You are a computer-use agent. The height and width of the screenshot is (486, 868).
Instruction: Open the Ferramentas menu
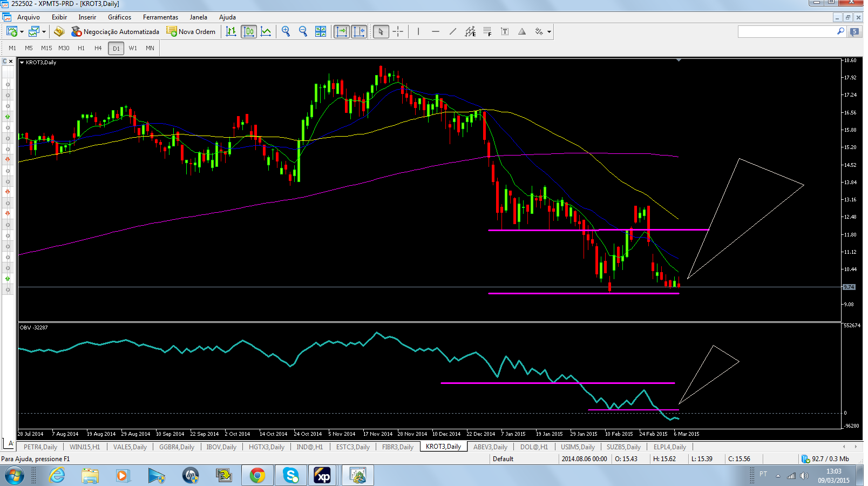click(x=160, y=17)
